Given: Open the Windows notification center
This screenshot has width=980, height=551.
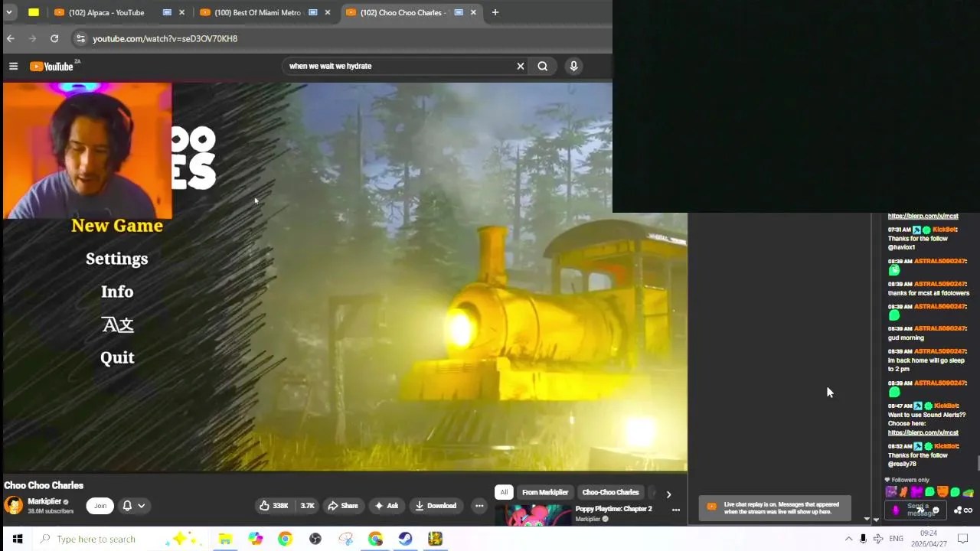Looking at the screenshot, I should click(963, 539).
